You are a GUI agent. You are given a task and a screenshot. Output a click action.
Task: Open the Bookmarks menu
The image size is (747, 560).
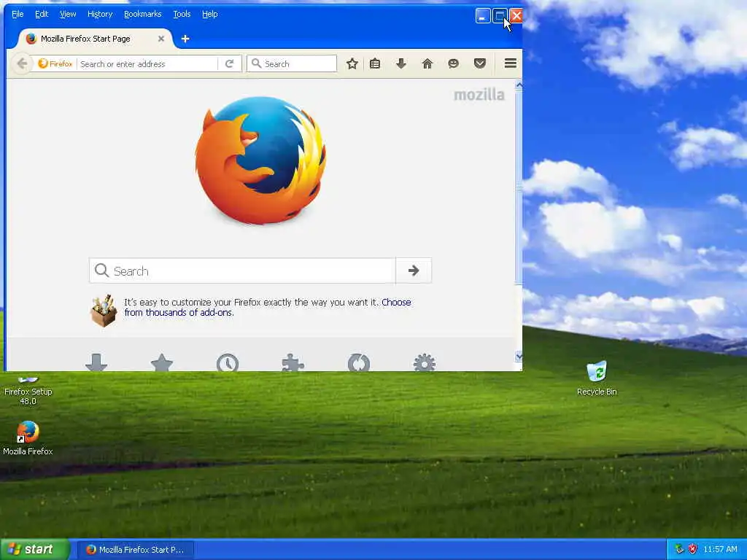(x=142, y=14)
